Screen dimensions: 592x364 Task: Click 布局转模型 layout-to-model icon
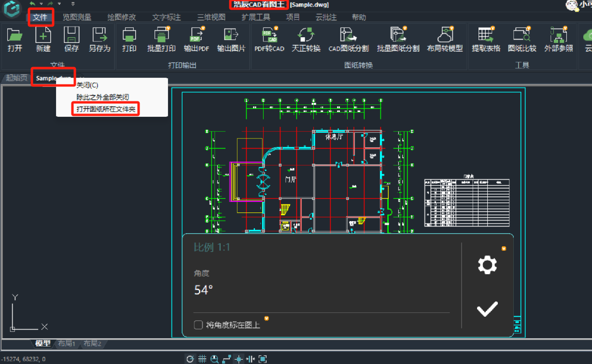tap(445, 35)
